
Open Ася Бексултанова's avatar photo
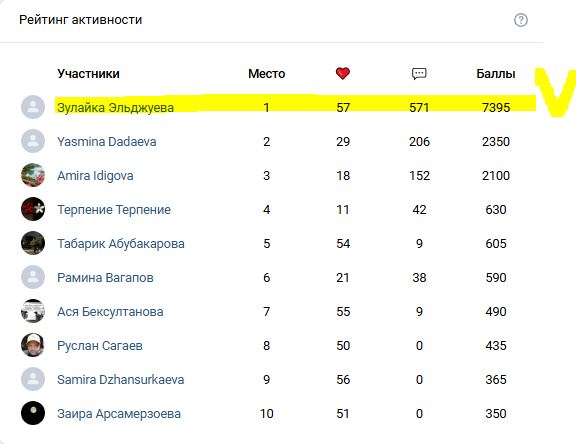pyautogui.click(x=33, y=311)
